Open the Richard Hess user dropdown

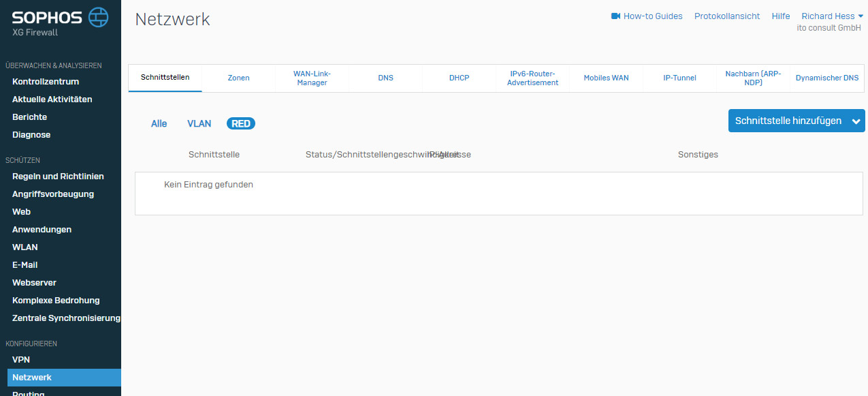click(x=831, y=16)
